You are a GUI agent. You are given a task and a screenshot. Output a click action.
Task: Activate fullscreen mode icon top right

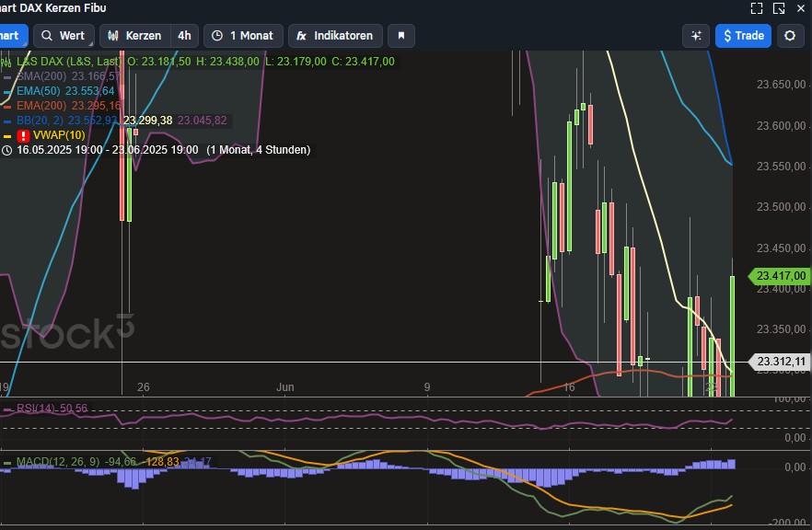757,8
